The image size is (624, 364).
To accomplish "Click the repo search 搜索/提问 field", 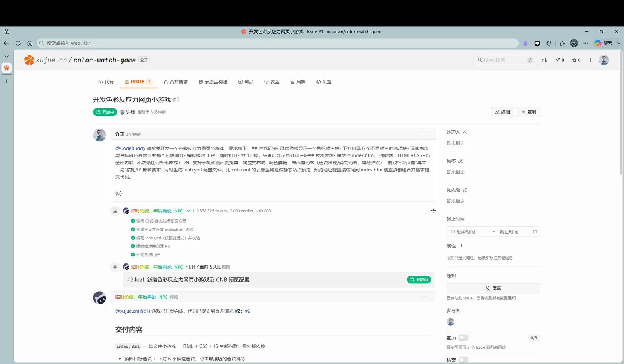I will click(x=505, y=60).
